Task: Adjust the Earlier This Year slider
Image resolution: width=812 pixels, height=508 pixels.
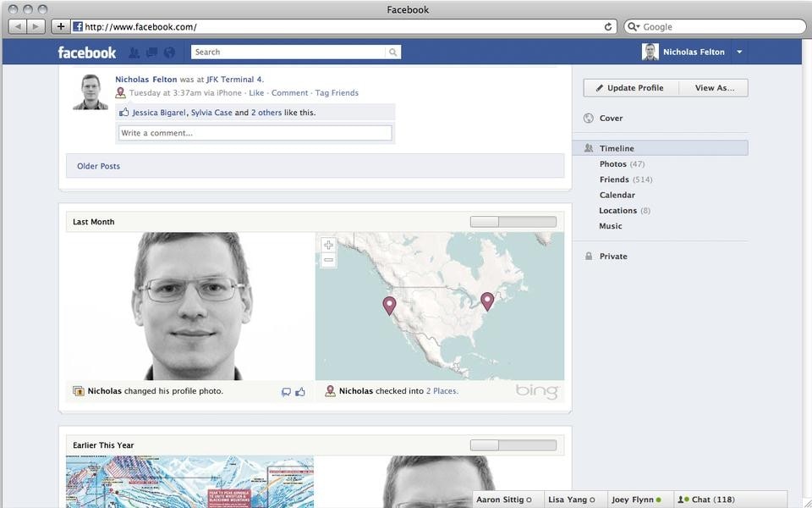Action: [513, 445]
